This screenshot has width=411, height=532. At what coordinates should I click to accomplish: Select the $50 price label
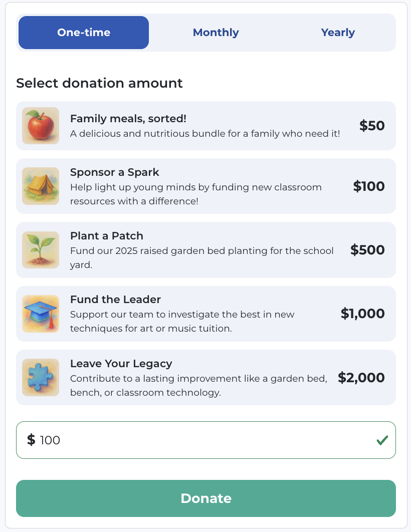(372, 126)
